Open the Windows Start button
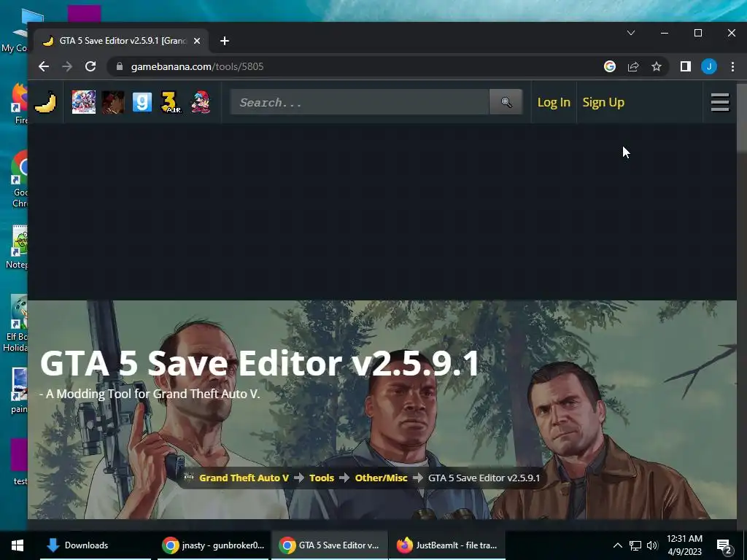 (18, 545)
